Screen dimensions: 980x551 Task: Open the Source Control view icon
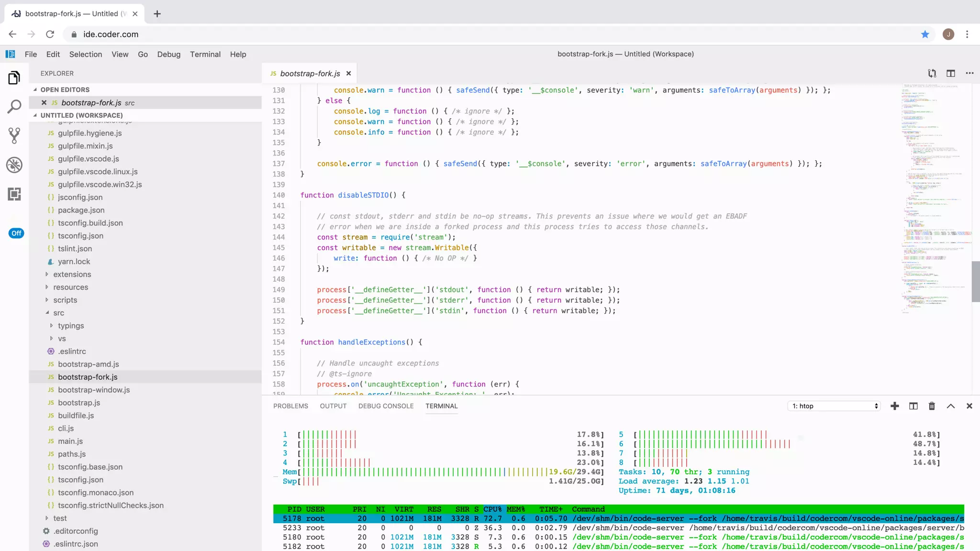pyautogui.click(x=14, y=136)
